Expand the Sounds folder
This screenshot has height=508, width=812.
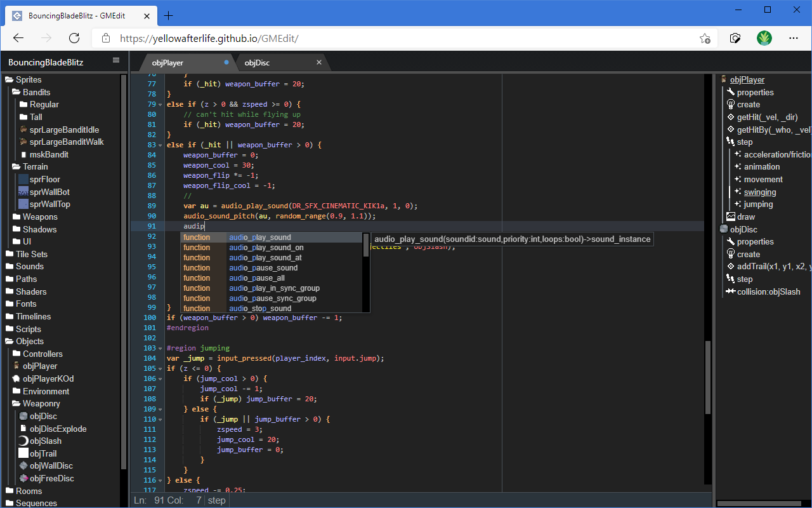30,267
